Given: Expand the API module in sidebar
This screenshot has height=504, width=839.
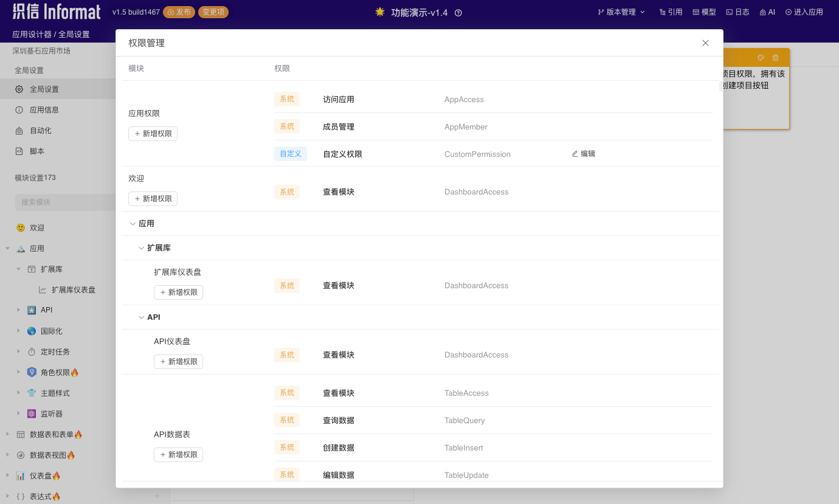Looking at the screenshot, I should (18, 310).
